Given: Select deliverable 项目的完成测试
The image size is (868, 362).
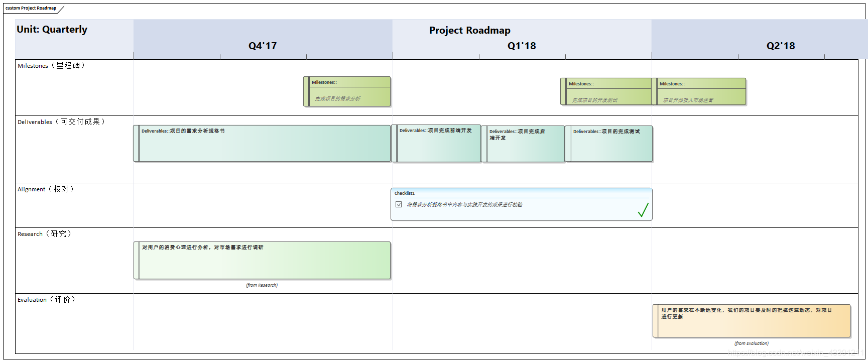Looking at the screenshot, I should click(609, 144).
